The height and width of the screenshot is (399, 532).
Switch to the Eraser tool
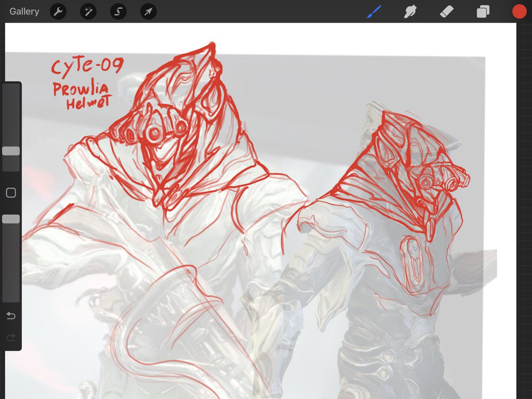[446, 11]
